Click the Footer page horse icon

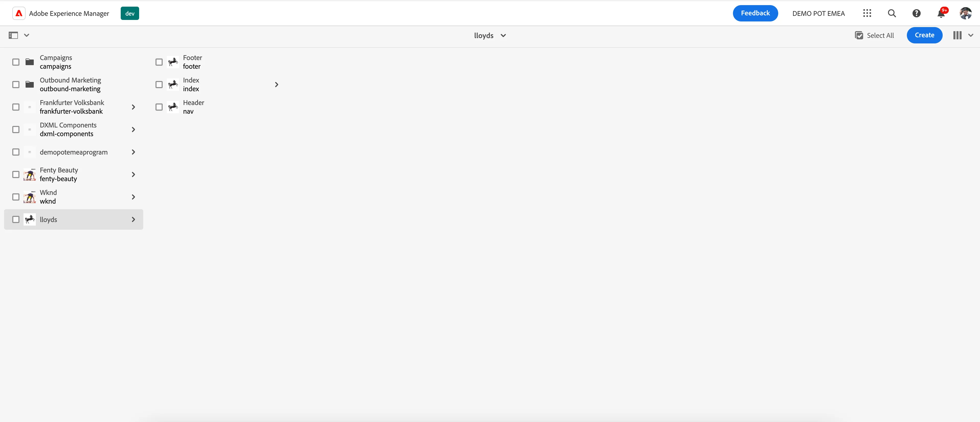point(173,62)
